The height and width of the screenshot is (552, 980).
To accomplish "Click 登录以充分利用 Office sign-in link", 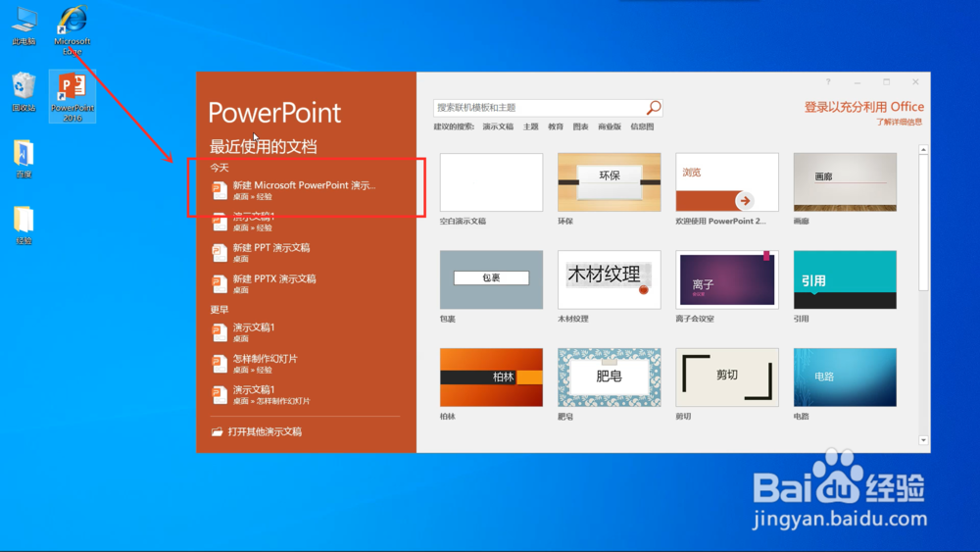I will tap(863, 107).
